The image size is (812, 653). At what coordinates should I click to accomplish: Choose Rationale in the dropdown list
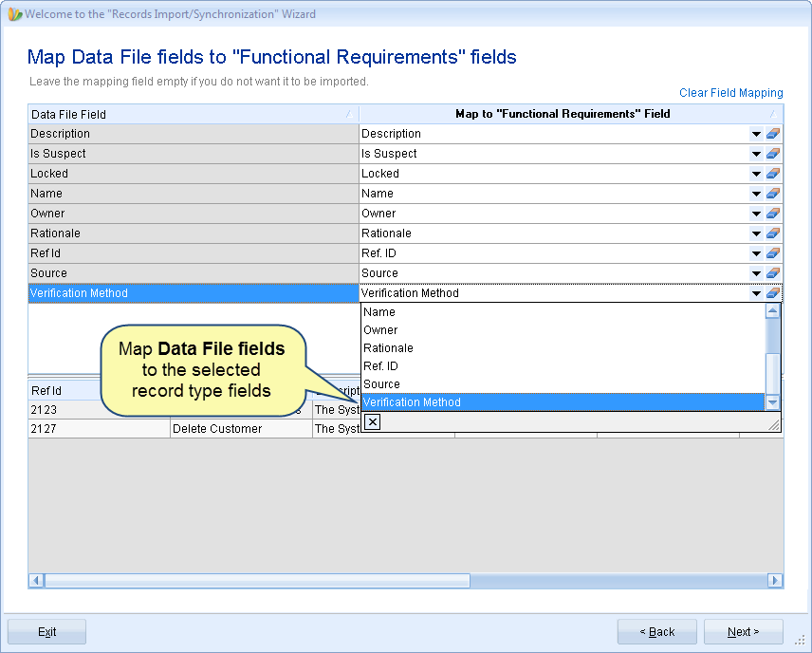[563, 348]
